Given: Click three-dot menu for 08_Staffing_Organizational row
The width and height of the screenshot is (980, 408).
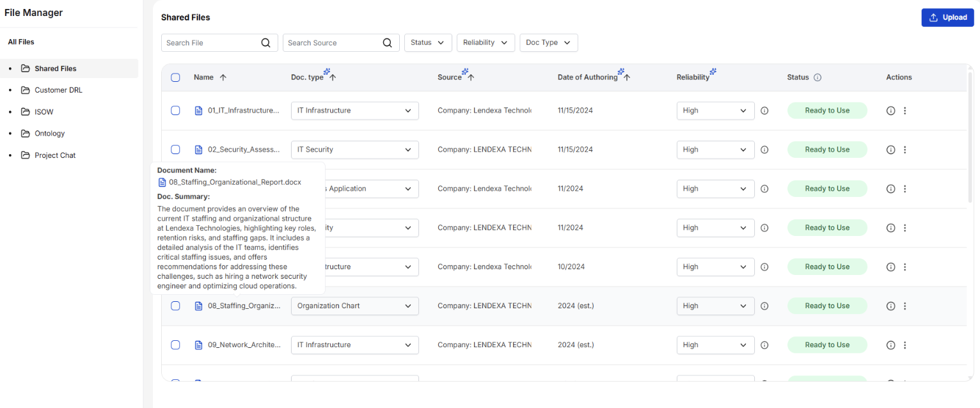Looking at the screenshot, I should point(905,306).
